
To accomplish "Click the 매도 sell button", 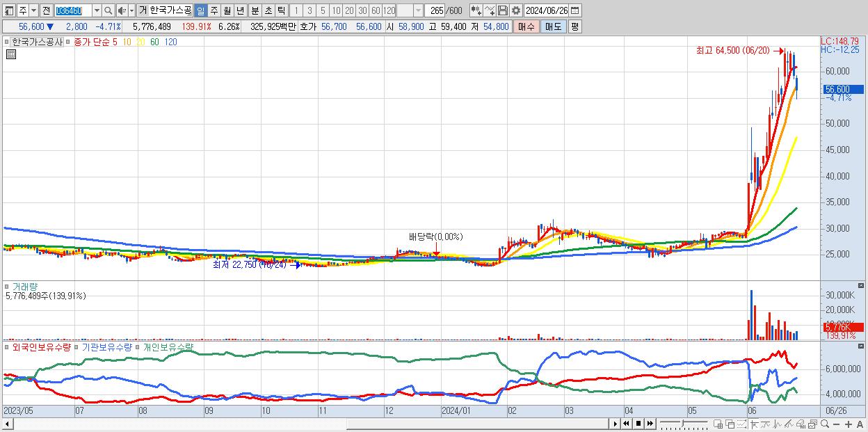I will click(x=553, y=26).
